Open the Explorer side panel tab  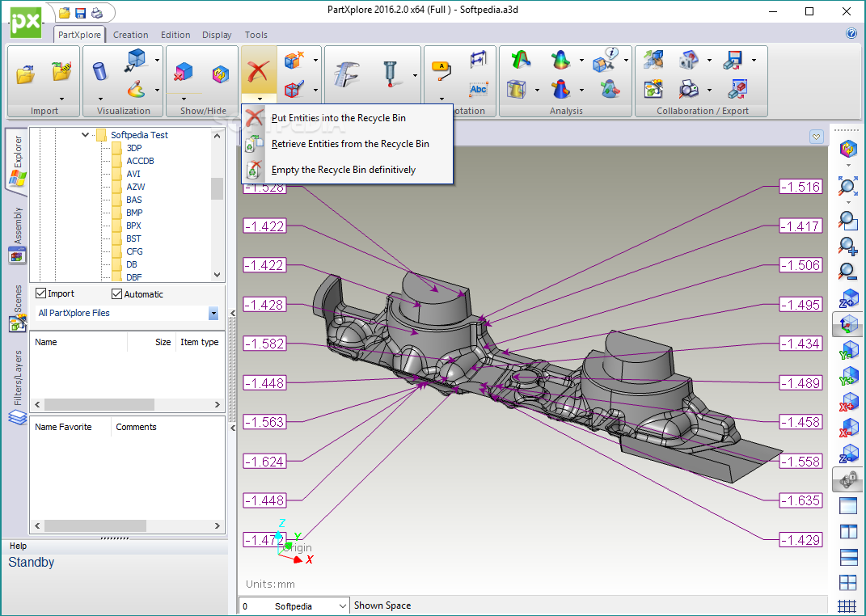click(16, 160)
